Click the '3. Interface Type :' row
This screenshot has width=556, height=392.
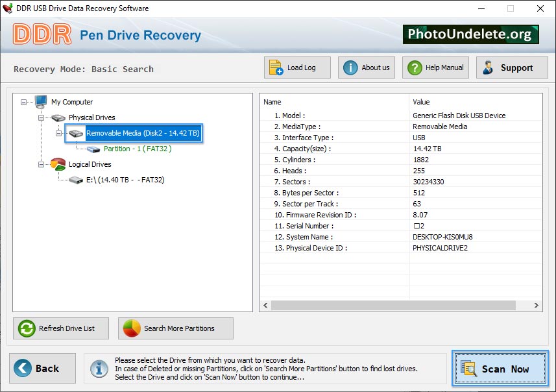(401, 138)
